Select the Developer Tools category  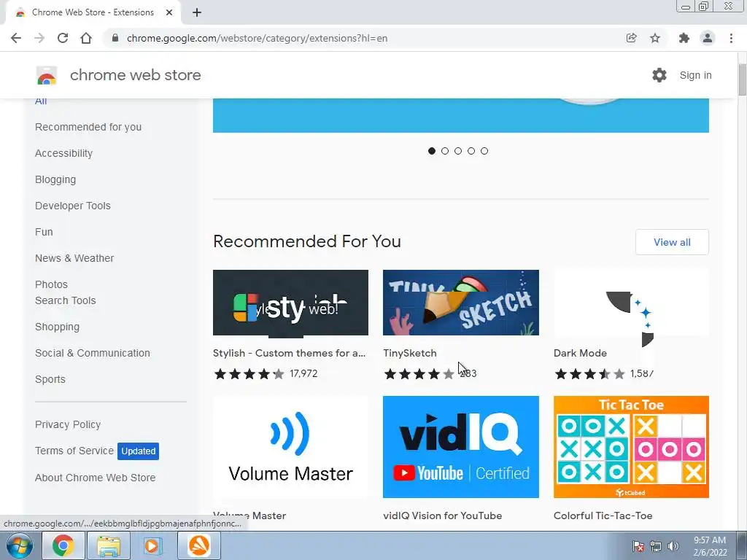click(72, 206)
